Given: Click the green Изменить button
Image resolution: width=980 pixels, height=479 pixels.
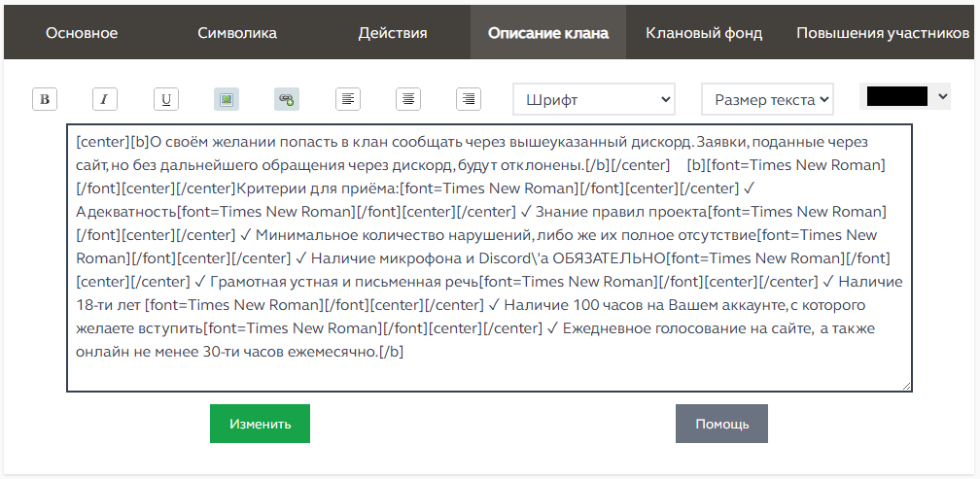Looking at the screenshot, I should click(x=260, y=424).
